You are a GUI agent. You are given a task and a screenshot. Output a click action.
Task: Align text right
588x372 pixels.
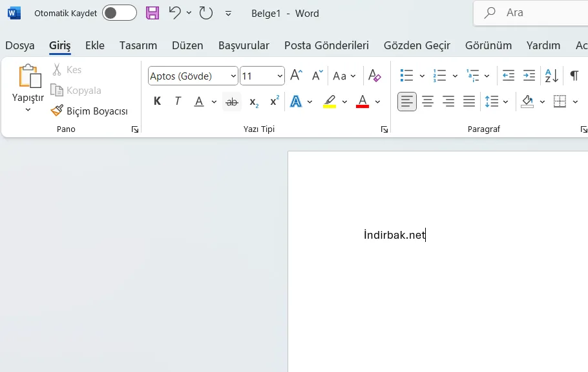448,102
